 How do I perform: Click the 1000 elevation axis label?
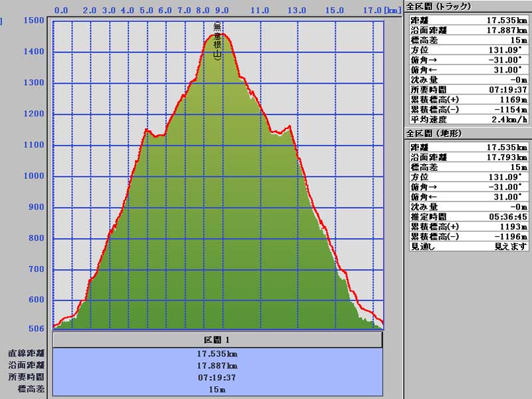(34, 176)
